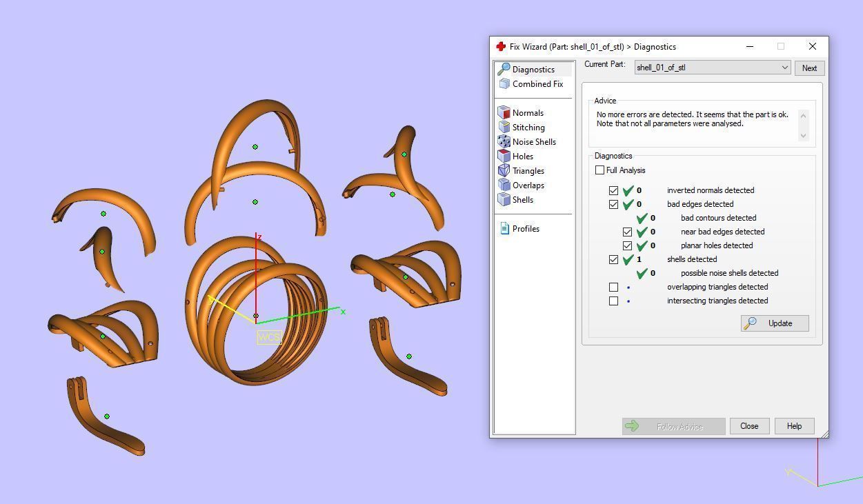Enable overlapping triangles detection checkbox
The height and width of the screenshot is (504, 863).
(613, 287)
